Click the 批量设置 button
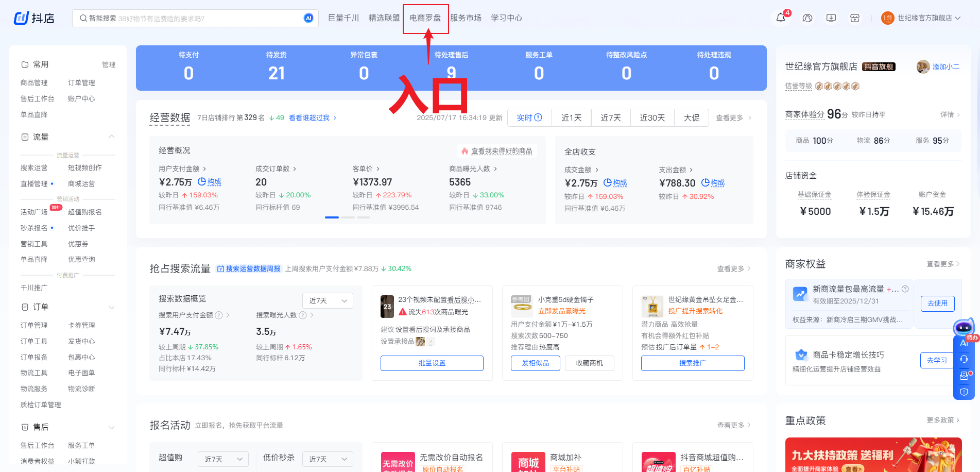Viewport: 980px width, 472px height. pos(432,363)
